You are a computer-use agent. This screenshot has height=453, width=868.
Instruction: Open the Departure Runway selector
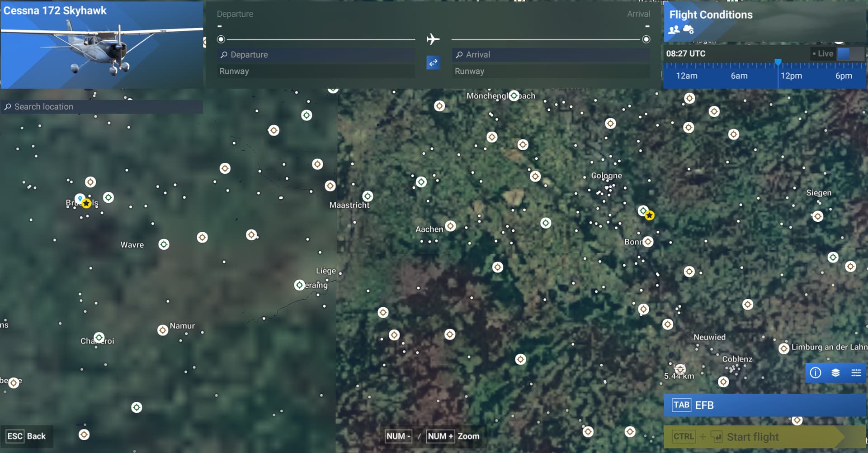[316, 71]
